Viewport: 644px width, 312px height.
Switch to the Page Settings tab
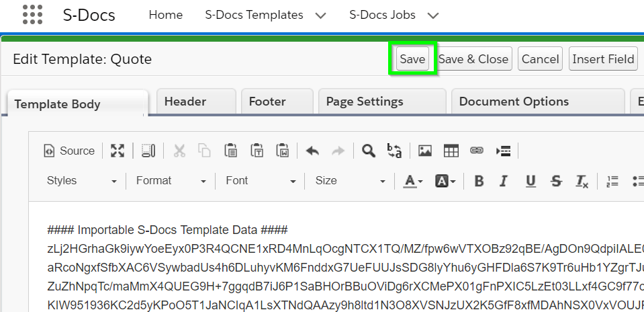click(x=382, y=101)
